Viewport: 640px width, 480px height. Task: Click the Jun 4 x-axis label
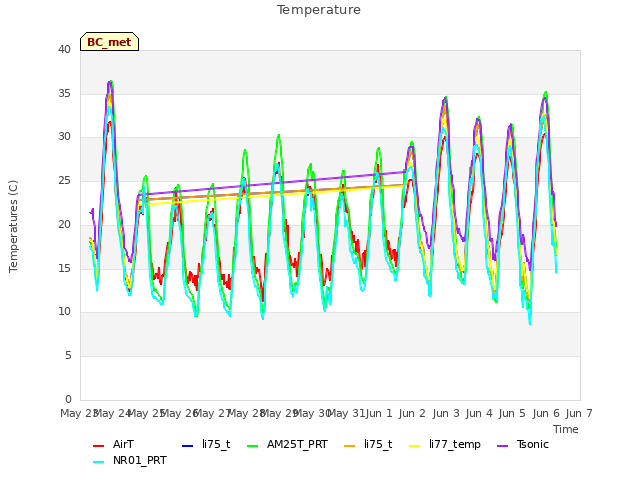(x=479, y=413)
